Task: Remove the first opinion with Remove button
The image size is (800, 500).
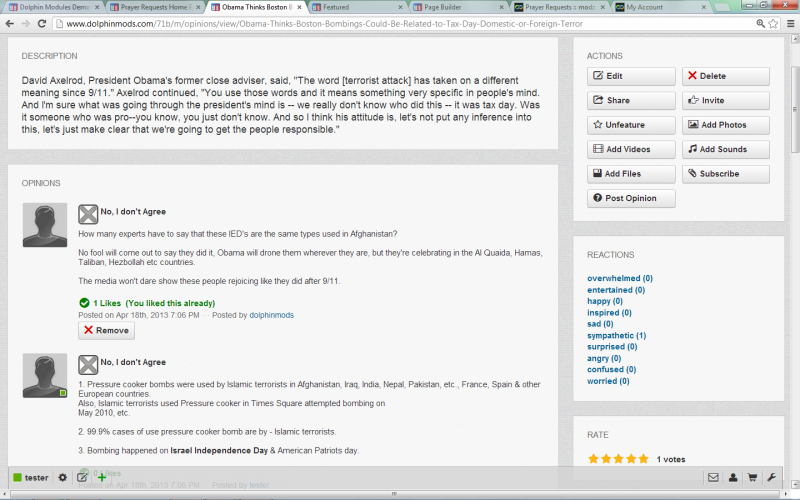Action: pyautogui.click(x=106, y=330)
